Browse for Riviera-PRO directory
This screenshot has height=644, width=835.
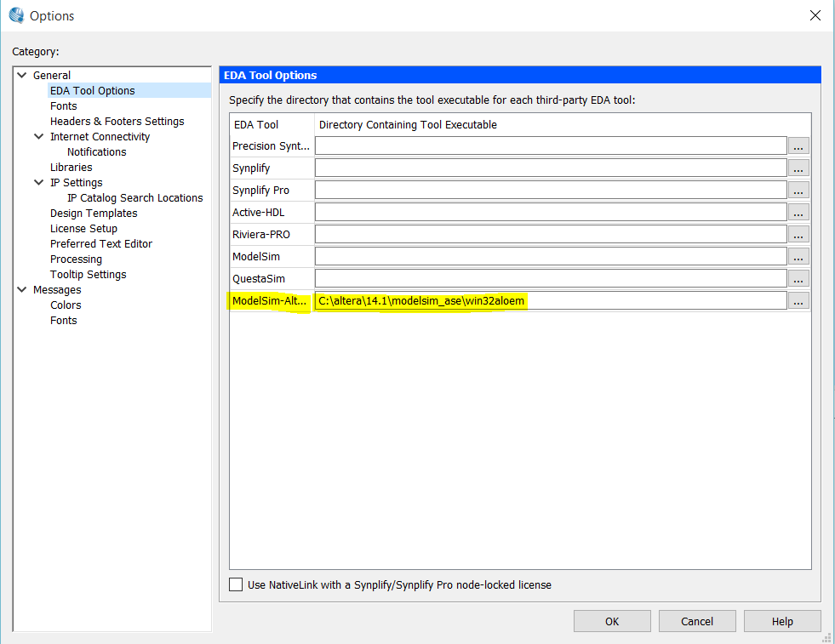click(798, 234)
